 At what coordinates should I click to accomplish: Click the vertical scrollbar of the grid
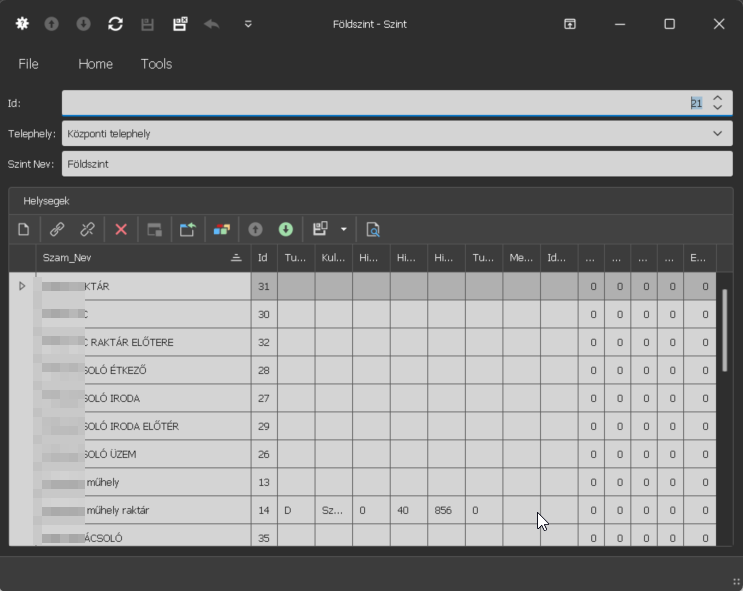(725, 330)
